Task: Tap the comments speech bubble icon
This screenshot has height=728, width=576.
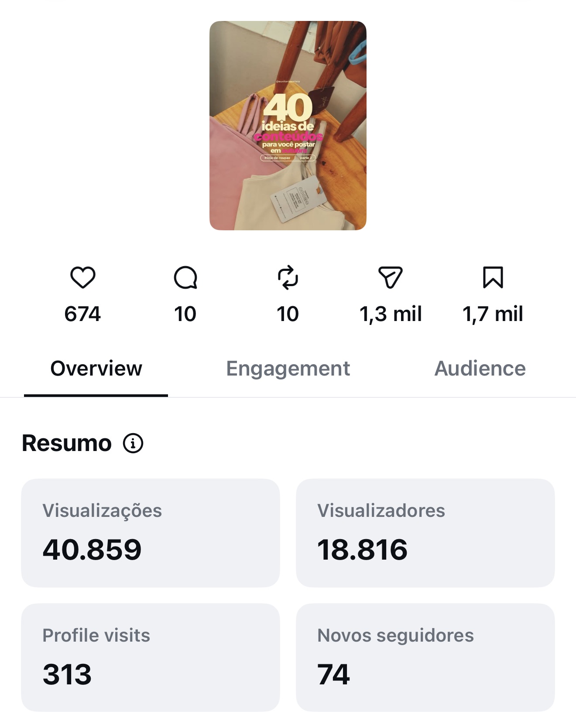Action: pyautogui.click(x=185, y=277)
